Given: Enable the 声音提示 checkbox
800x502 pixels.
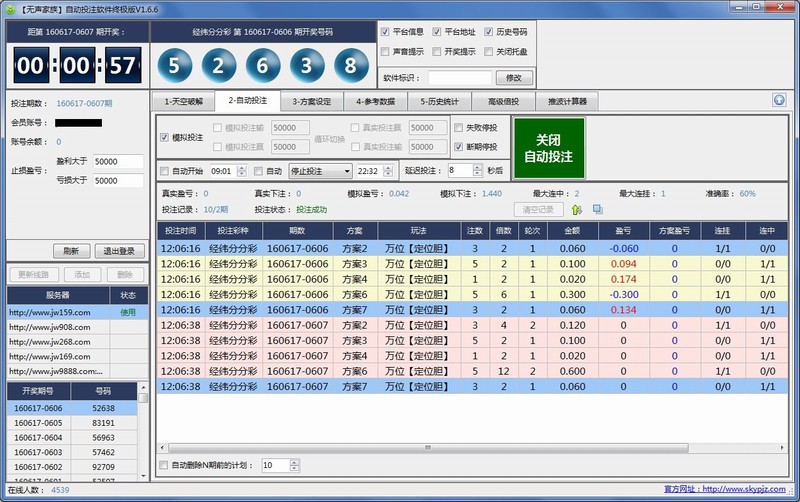Looking at the screenshot, I should tap(386, 52).
